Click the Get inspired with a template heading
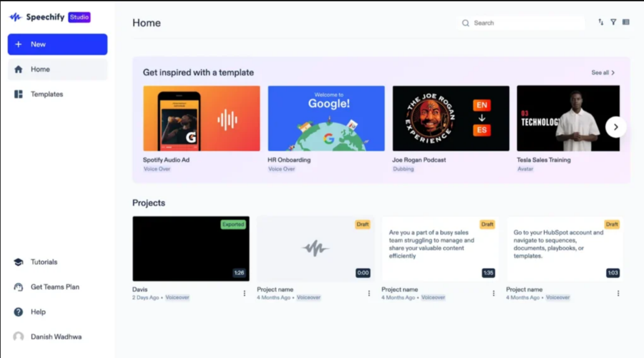Image resolution: width=644 pixels, height=358 pixels. [x=198, y=72]
